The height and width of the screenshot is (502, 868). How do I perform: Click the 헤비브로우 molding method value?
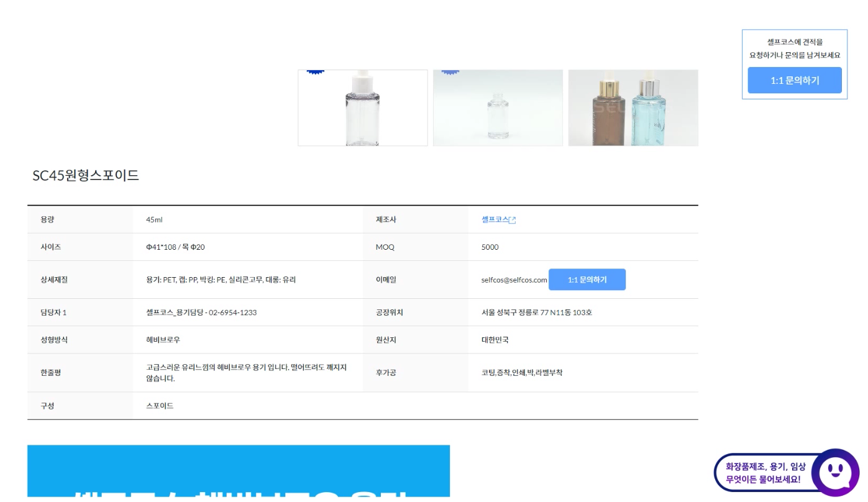coord(163,340)
